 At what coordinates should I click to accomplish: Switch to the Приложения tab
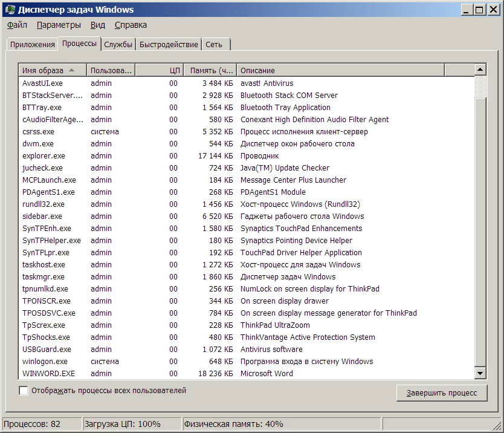[32, 45]
